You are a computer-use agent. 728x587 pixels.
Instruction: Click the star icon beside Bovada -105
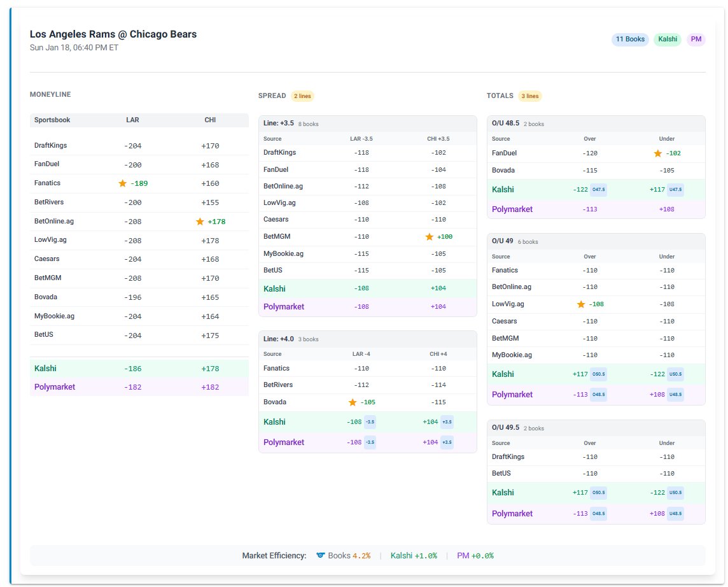pyautogui.click(x=353, y=402)
